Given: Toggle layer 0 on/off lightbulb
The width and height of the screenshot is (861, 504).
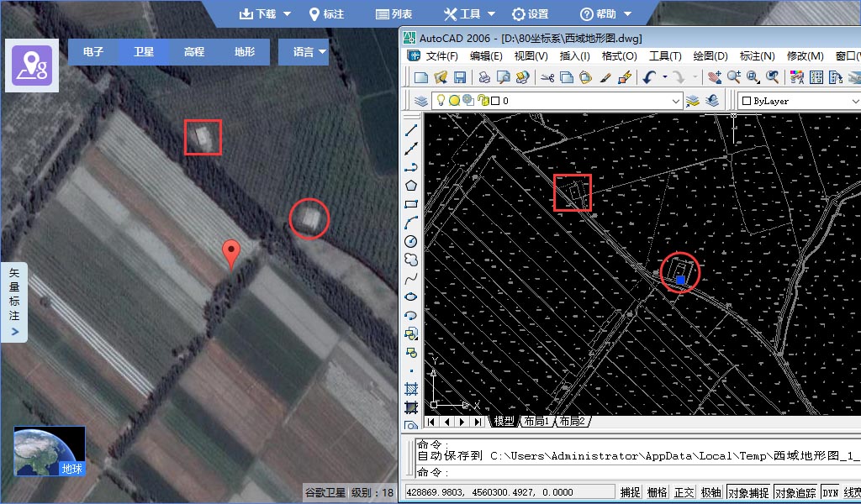Looking at the screenshot, I should pos(441,100).
